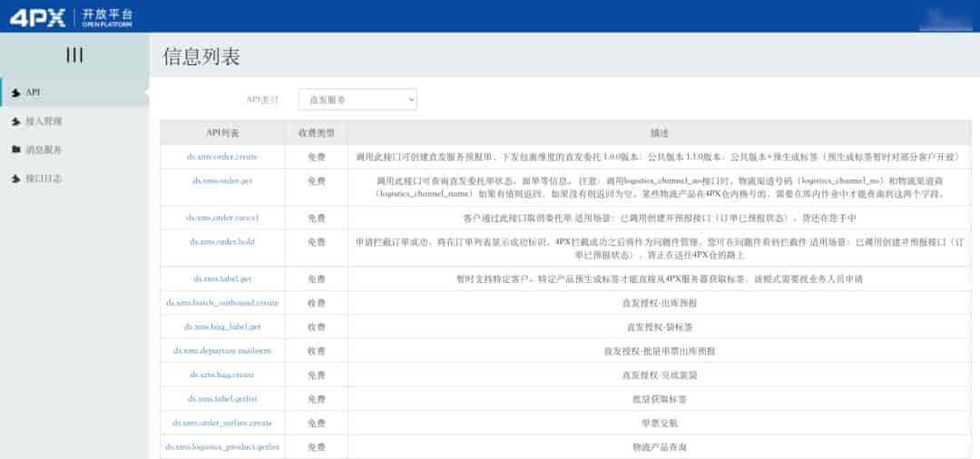Click the 直发授权-出库预报 description
Image resolution: width=980 pixels, height=459 pixels.
(x=660, y=303)
